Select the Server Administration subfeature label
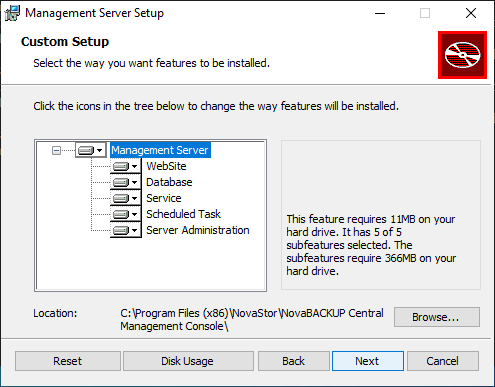The width and height of the screenshot is (495, 387). pyautogui.click(x=198, y=230)
